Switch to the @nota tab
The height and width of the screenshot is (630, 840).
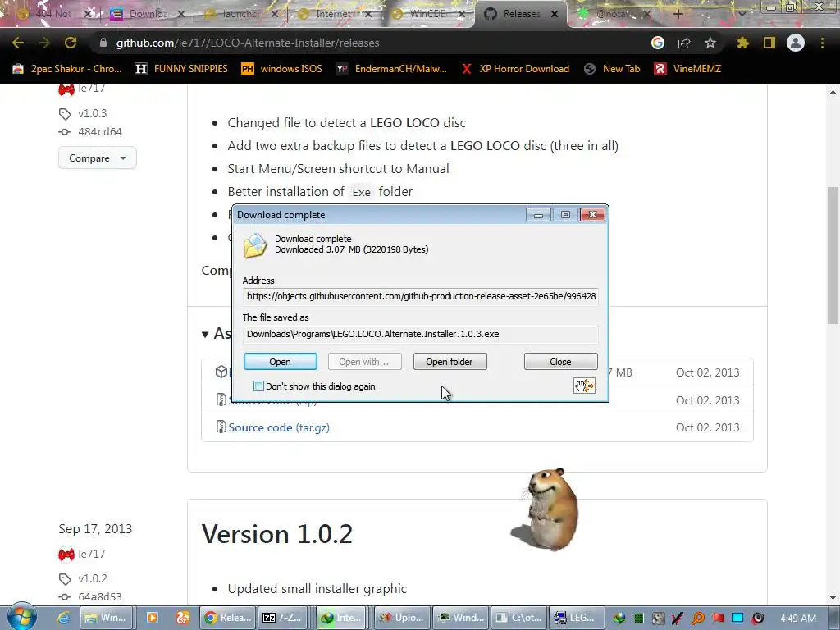point(610,14)
